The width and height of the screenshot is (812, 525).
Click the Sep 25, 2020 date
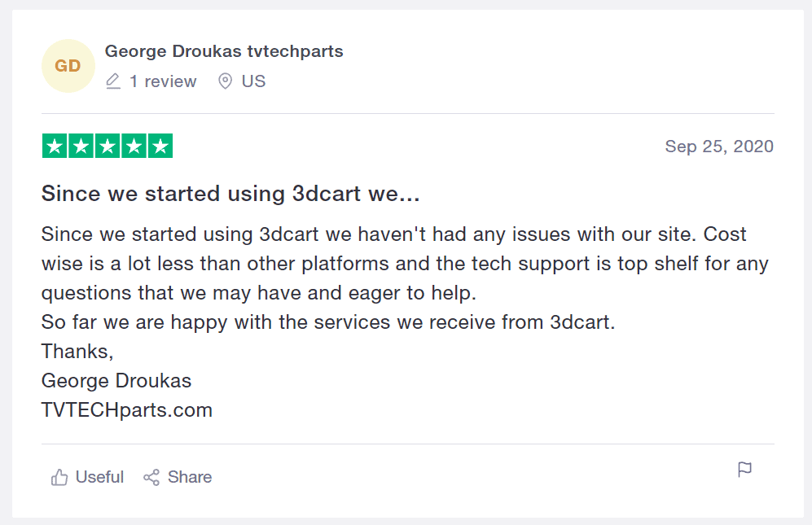coord(719,147)
